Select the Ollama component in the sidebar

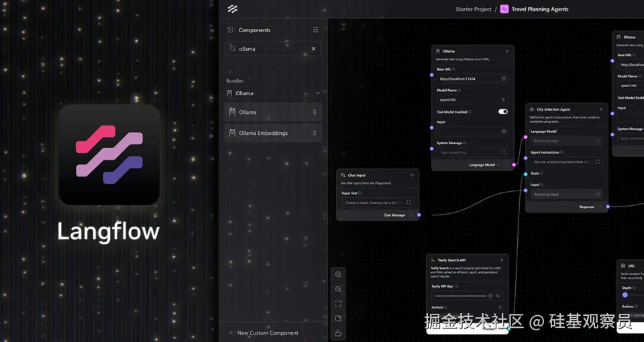pos(273,112)
